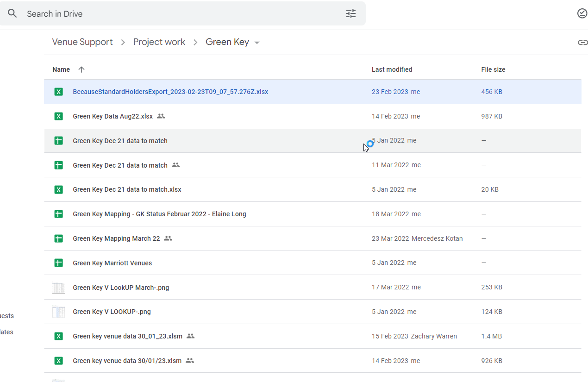Click 11 Mar 2022 modified date
588x382 pixels.
pyautogui.click(x=390, y=165)
